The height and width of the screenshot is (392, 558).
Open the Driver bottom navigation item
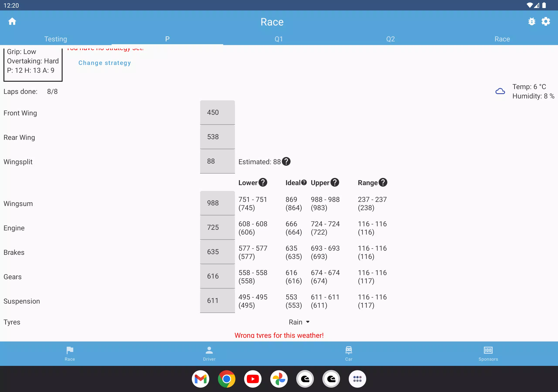tap(209, 354)
